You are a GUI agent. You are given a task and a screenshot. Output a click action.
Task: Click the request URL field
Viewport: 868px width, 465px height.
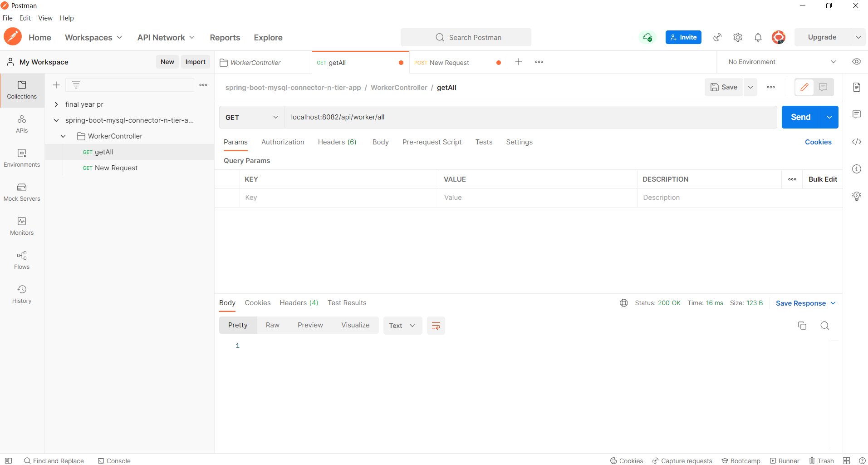click(531, 117)
